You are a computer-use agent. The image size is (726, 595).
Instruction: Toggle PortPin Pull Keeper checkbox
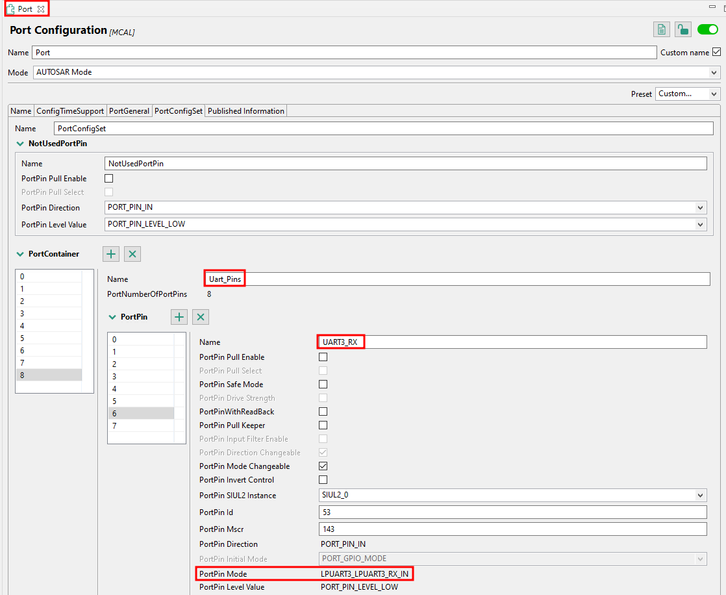coord(323,425)
